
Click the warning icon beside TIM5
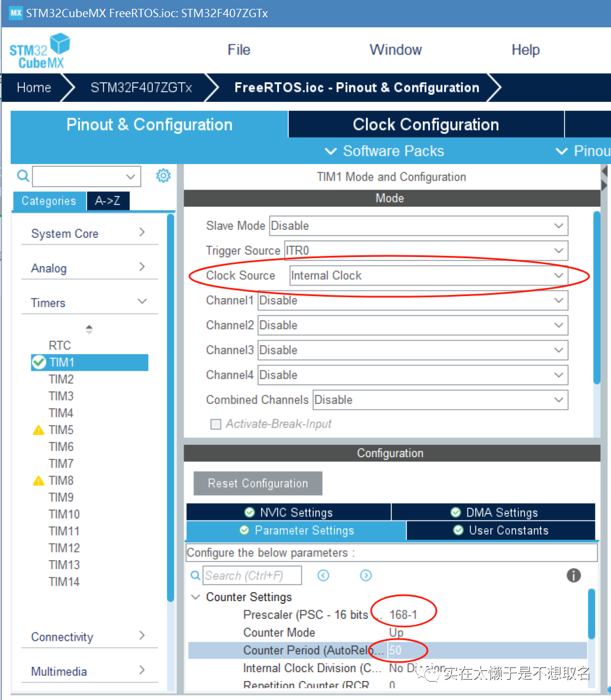pyautogui.click(x=38, y=431)
